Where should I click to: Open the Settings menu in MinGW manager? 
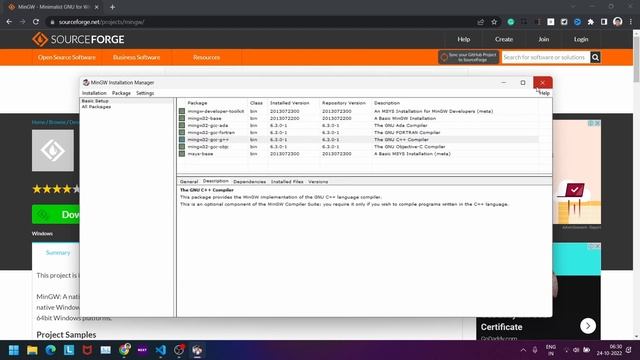pyautogui.click(x=145, y=93)
